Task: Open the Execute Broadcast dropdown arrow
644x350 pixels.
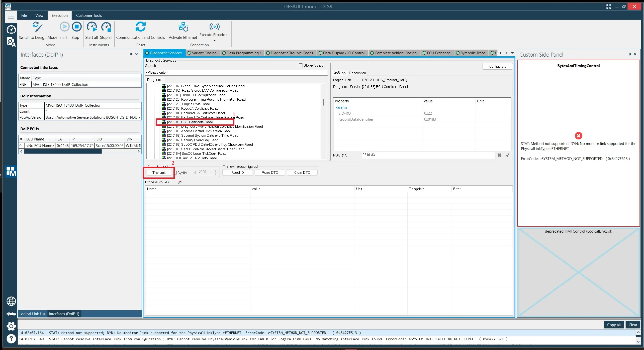Action: click(x=215, y=41)
